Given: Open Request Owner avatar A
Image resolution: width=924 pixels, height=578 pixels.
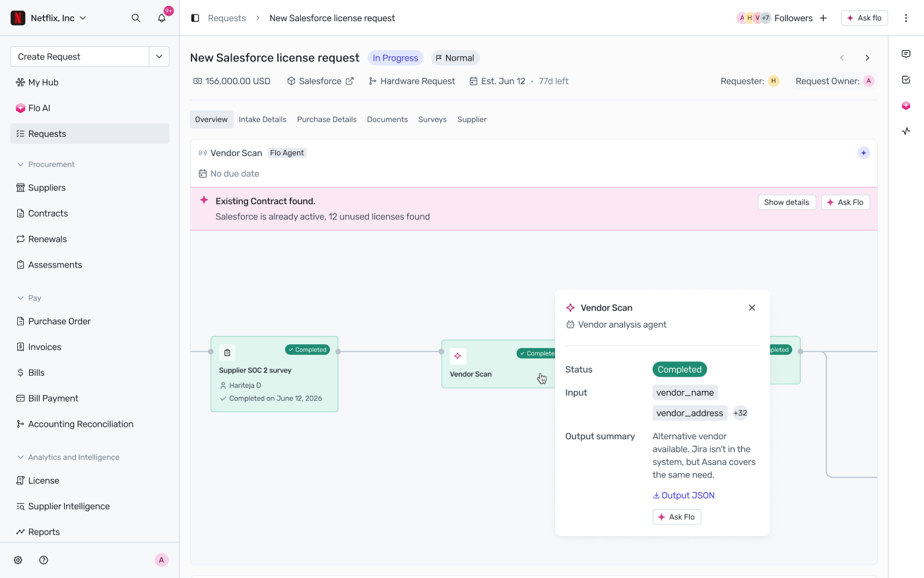Looking at the screenshot, I should (x=869, y=81).
